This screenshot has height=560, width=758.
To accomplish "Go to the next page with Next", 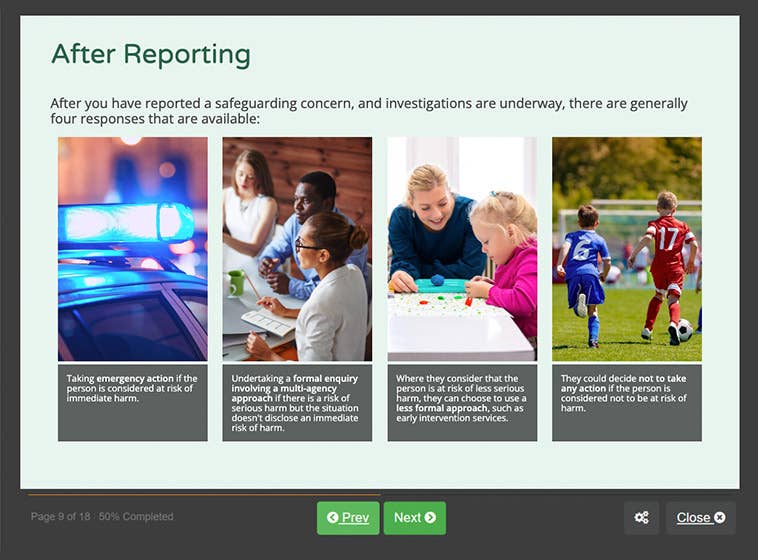I will click(414, 518).
